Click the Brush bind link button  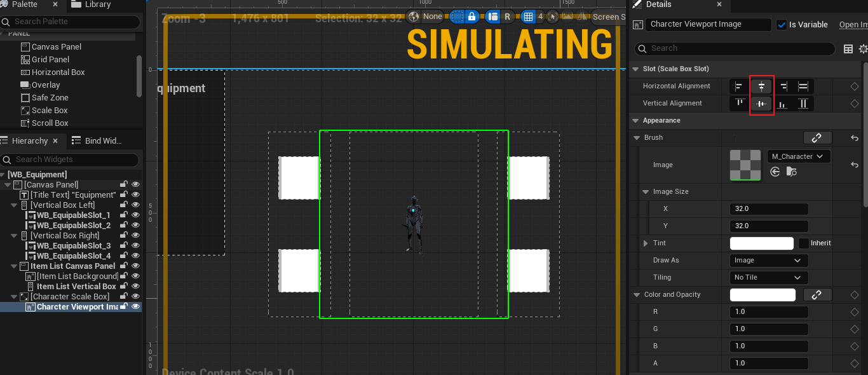click(817, 137)
